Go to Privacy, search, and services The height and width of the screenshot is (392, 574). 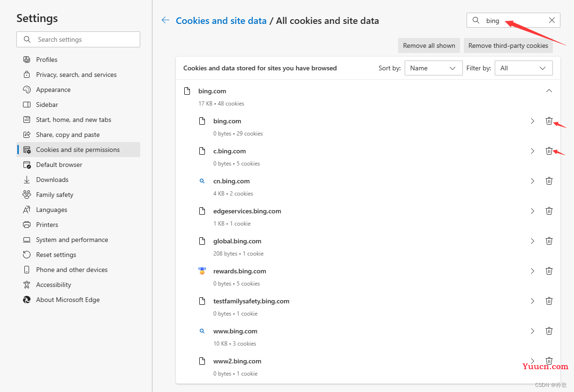78,75
